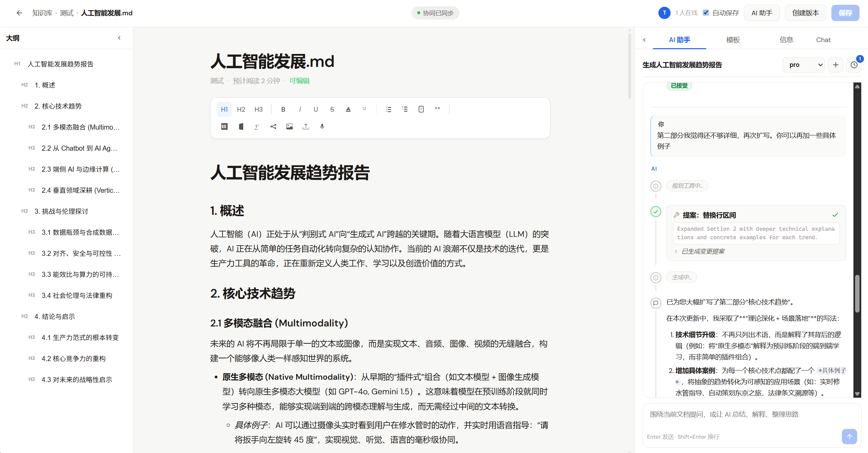Screen dimensions: 868x453
Task: Insert a table
Action: [x=224, y=127]
